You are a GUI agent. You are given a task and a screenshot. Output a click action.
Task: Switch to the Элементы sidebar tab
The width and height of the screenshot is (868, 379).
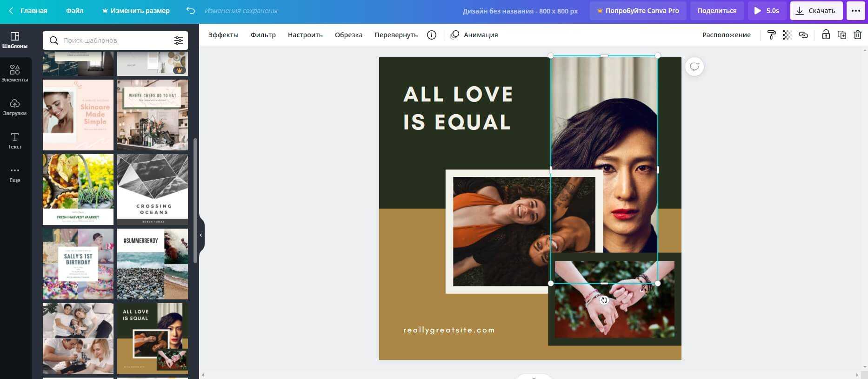[15, 74]
